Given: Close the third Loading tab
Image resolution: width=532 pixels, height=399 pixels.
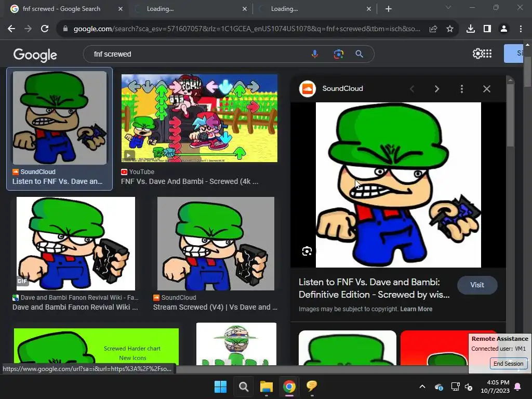Looking at the screenshot, I should [369, 9].
